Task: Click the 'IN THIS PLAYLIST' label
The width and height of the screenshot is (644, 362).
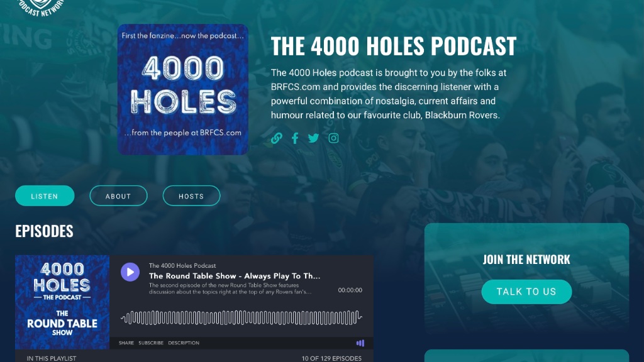Action: [52, 358]
